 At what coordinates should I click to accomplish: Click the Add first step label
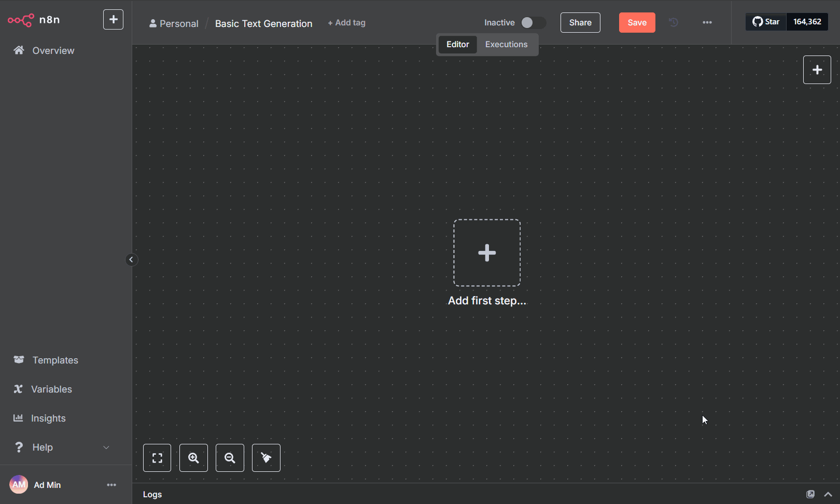coord(487,301)
